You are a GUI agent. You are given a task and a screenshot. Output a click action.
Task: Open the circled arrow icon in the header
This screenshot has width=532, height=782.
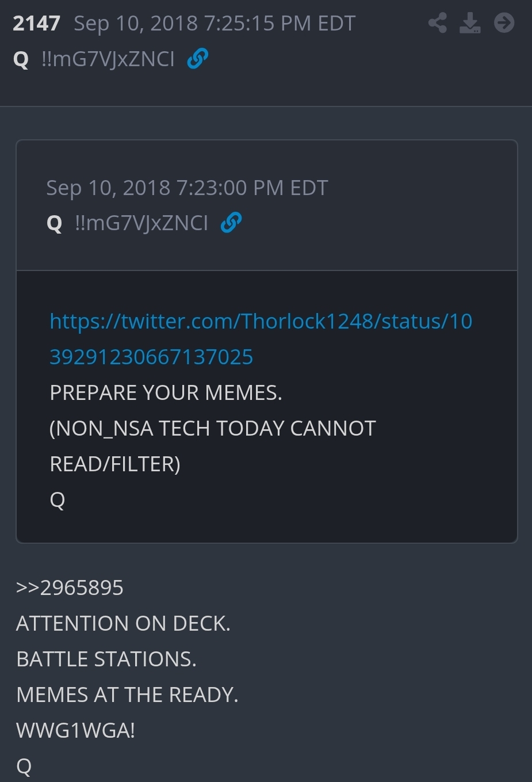pos(504,23)
